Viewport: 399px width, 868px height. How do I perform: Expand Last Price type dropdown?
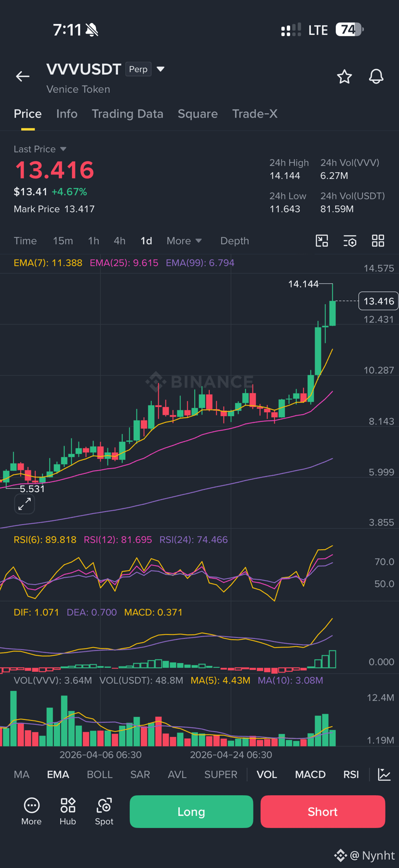coord(63,149)
